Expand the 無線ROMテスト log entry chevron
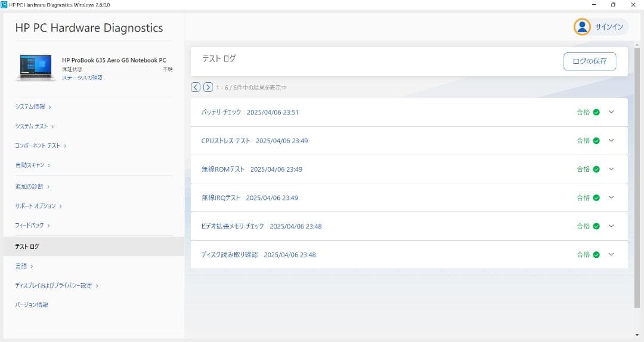The width and height of the screenshot is (644, 342). (x=611, y=169)
